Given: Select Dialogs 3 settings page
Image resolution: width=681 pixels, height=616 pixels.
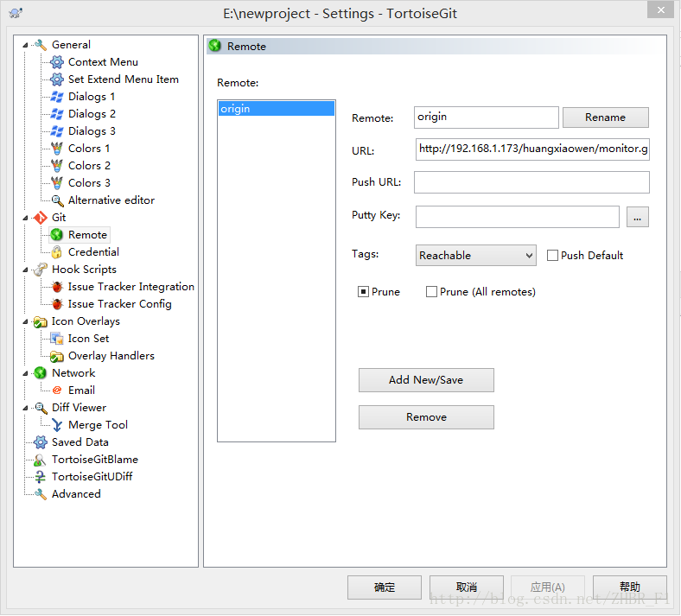Looking at the screenshot, I should click(x=92, y=131).
